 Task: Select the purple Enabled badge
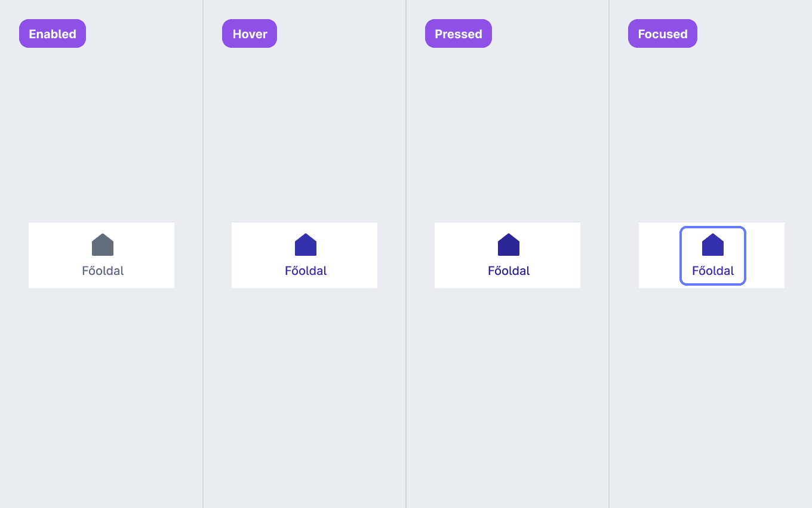[53, 33]
